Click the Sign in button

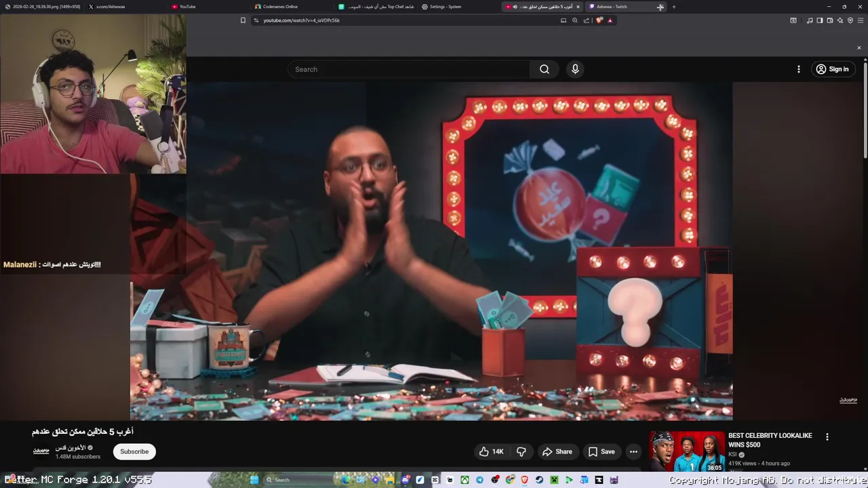pyautogui.click(x=832, y=69)
